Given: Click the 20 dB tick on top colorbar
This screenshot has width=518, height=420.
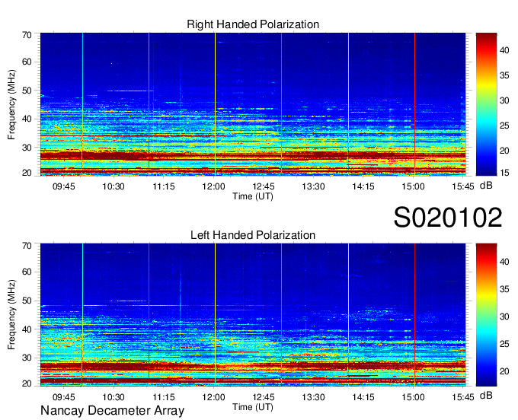Looking at the screenshot, I should [x=504, y=151].
